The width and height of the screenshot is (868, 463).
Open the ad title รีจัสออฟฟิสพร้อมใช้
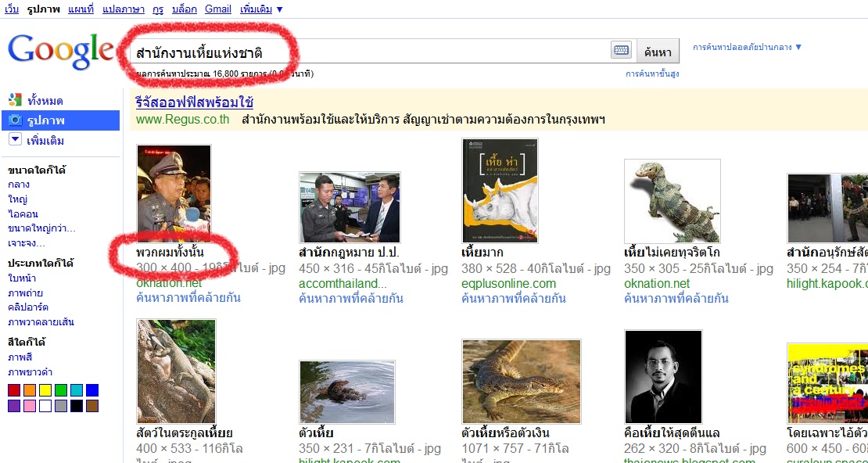tap(195, 102)
